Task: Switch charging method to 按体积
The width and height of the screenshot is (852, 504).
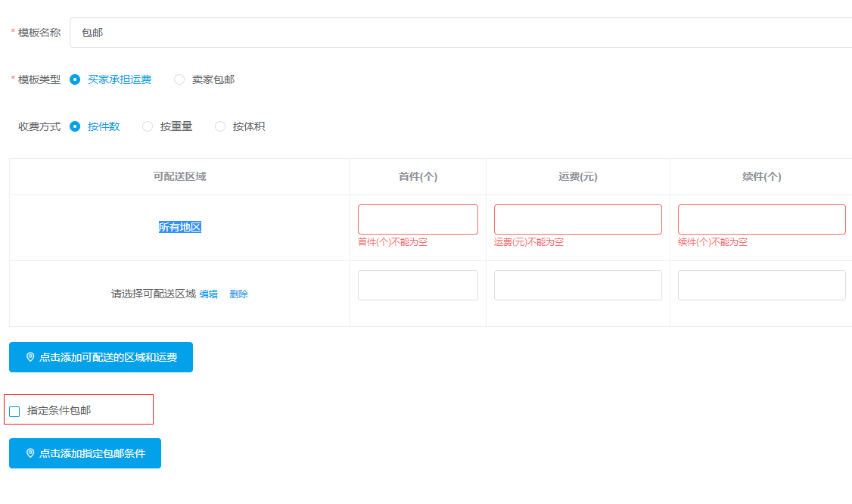Action: tap(220, 126)
